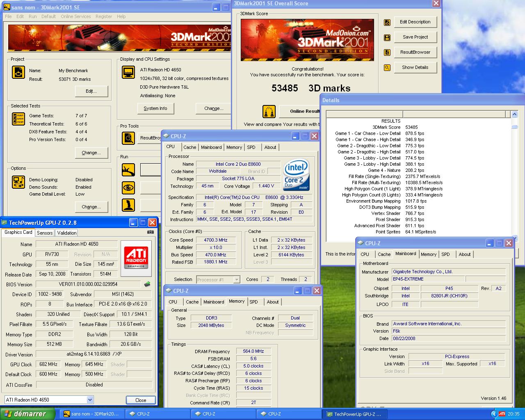Open the File menu in 3DMark2001
The image size is (525, 420).
point(8,16)
